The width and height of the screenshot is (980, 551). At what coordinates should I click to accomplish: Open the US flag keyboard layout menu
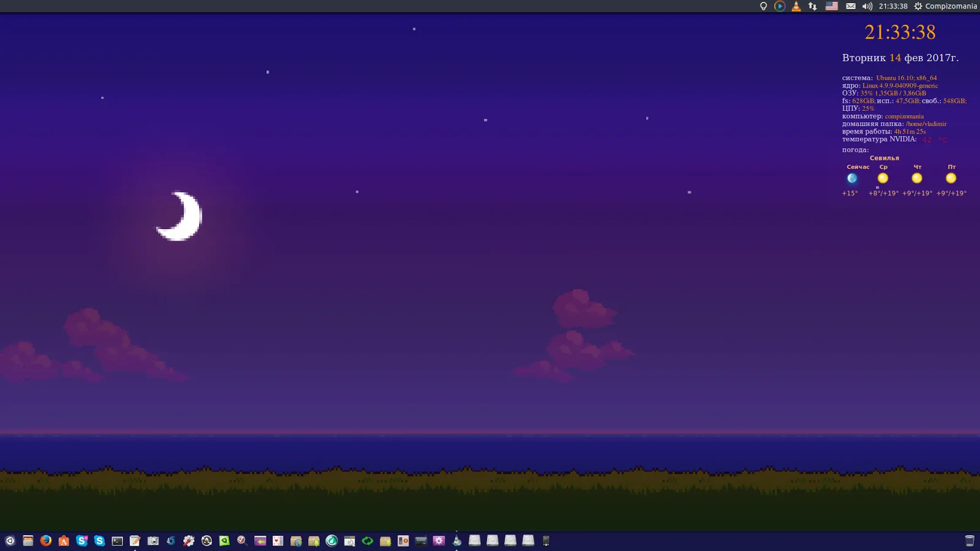point(832,6)
